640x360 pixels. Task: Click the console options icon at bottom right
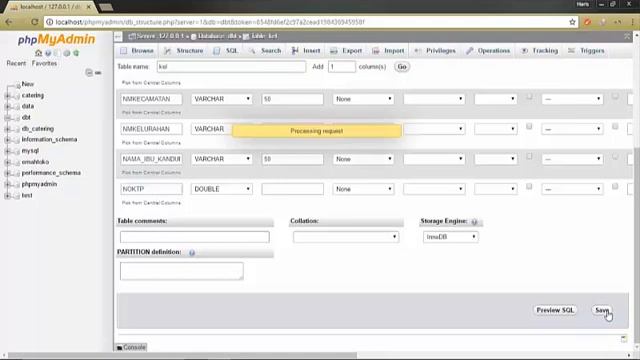pyautogui.click(x=624, y=339)
